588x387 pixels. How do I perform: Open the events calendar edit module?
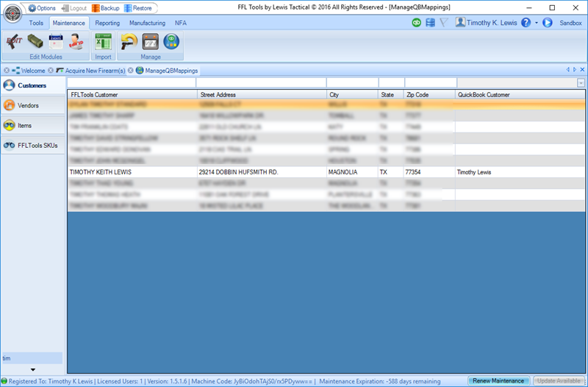click(56, 41)
